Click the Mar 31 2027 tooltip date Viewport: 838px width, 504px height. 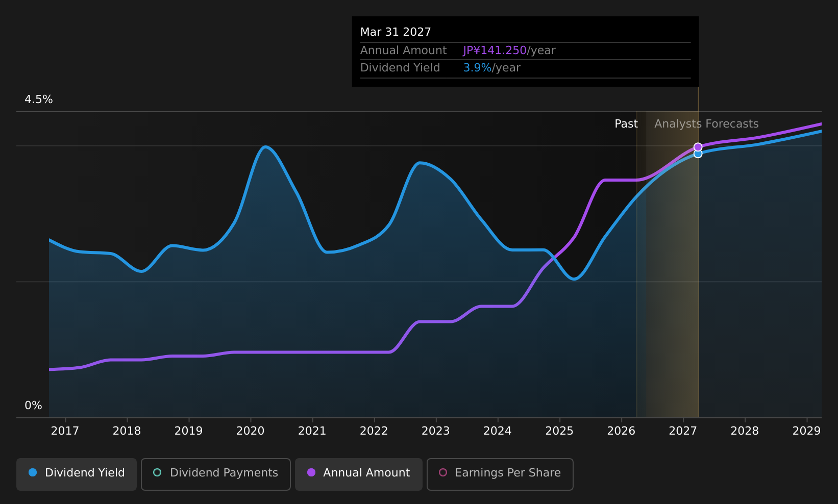[x=396, y=32]
